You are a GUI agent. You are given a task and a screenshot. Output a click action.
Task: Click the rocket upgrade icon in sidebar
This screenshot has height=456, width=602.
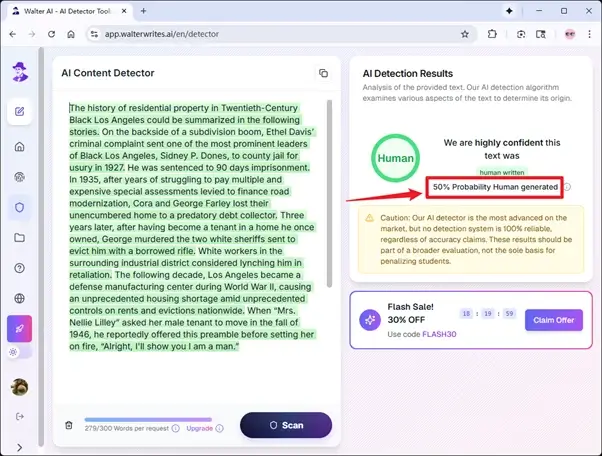coord(20,329)
